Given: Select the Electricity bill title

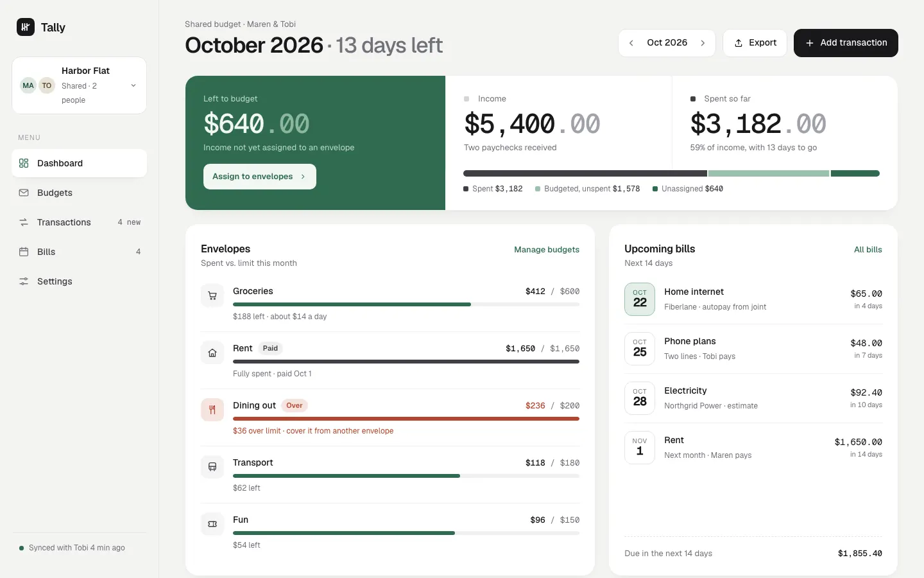Looking at the screenshot, I should (x=685, y=390).
